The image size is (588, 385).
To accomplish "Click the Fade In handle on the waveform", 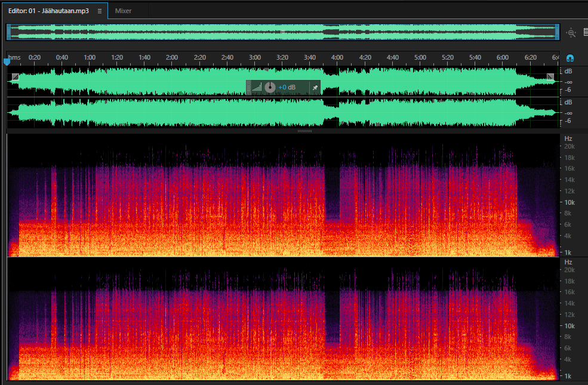I will (16, 77).
